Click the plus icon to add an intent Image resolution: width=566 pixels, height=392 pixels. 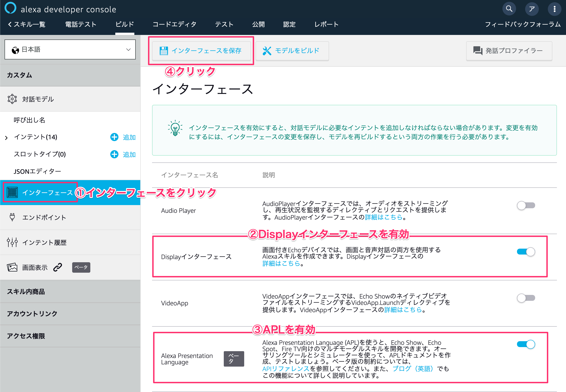coord(114,137)
